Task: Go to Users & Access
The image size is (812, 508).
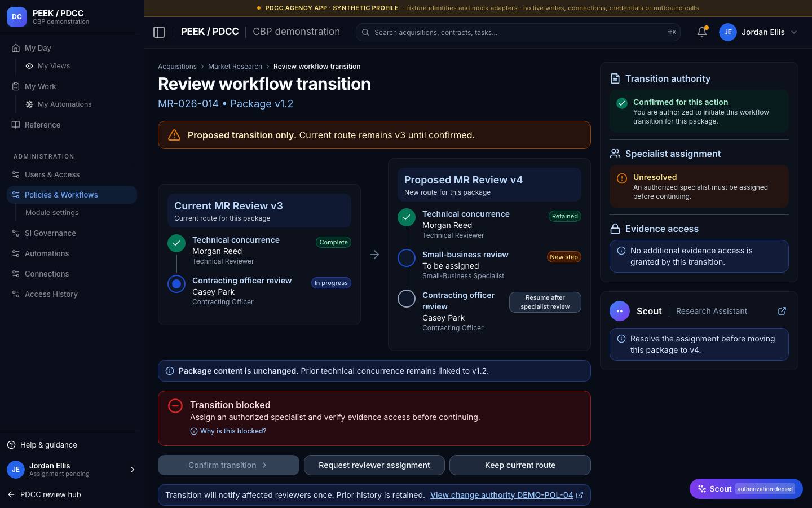Action: 72,174
